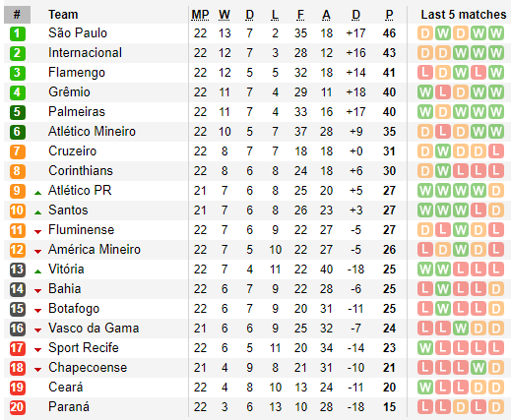Open the Vasco da Gama team link

click(94, 329)
